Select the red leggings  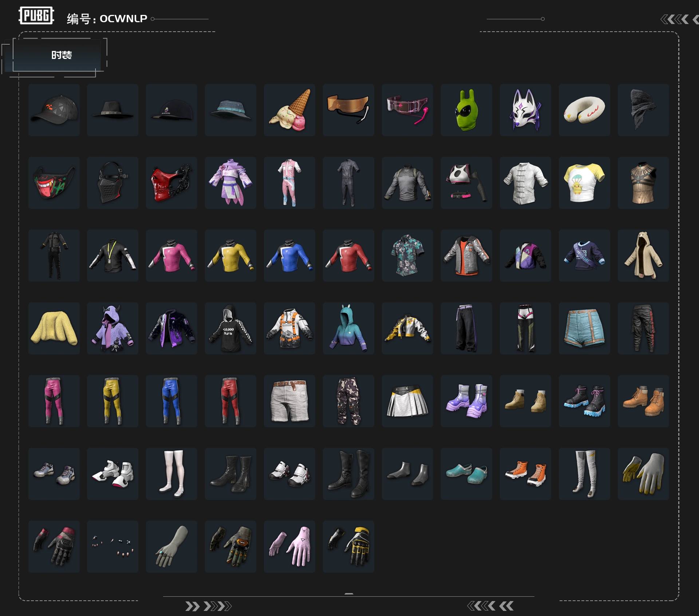tap(230, 401)
